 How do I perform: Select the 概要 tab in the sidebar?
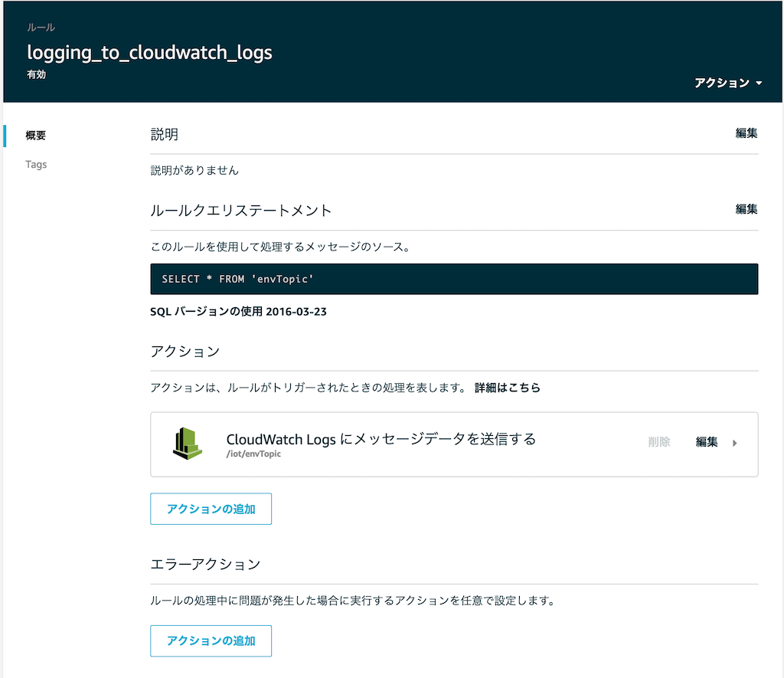tap(35, 135)
